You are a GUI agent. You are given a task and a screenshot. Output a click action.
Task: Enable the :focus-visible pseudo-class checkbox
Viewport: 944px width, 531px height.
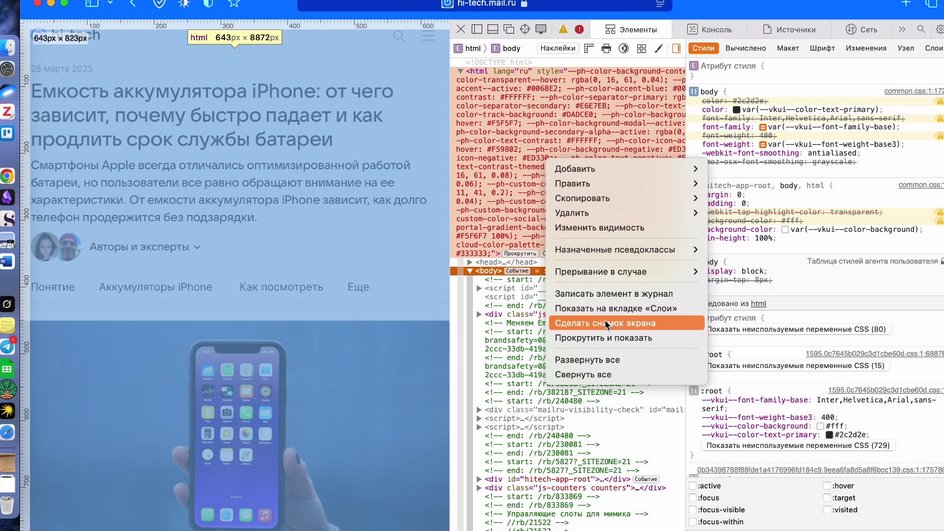coord(693,510)
